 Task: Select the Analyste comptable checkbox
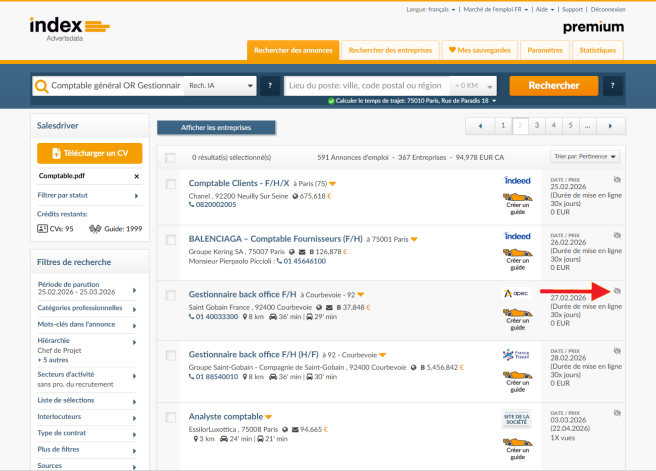pyautogui.click(x=171, y=417)
